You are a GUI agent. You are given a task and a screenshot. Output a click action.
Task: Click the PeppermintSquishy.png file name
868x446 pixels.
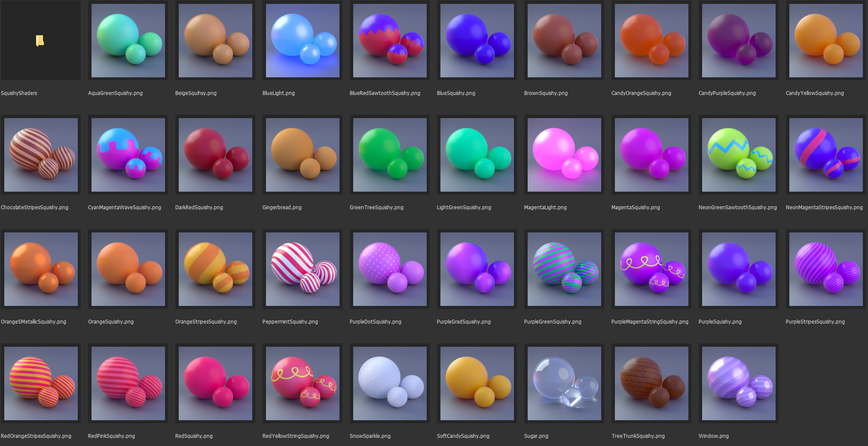coord(290,322)
